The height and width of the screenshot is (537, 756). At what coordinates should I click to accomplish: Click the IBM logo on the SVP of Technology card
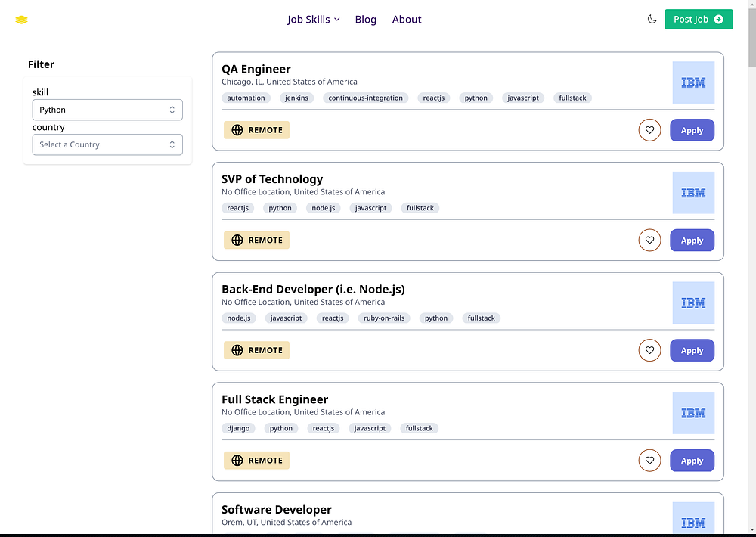[x=693, y=193]
